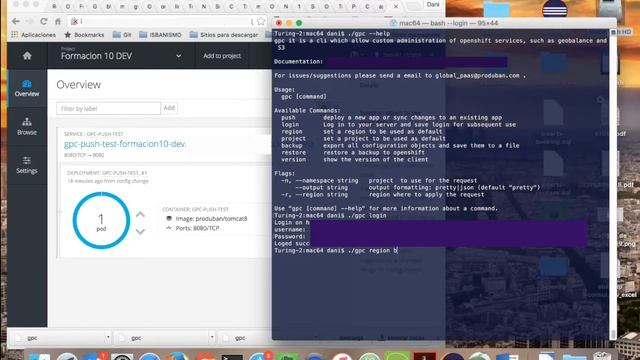Viewport: 640px width, 360px height.
Task: Click the 'Overview' page heading
Action: [78, 84]
